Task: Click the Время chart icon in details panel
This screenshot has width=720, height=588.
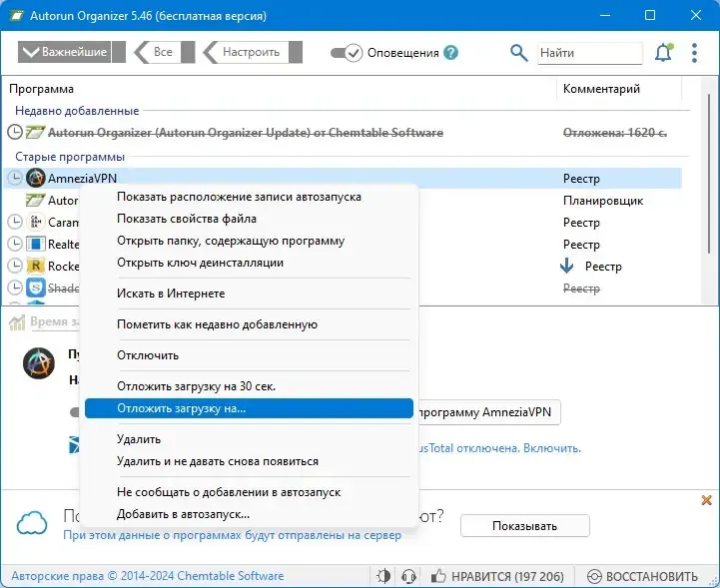Action: pyautogui.click(x=17, y=322)
